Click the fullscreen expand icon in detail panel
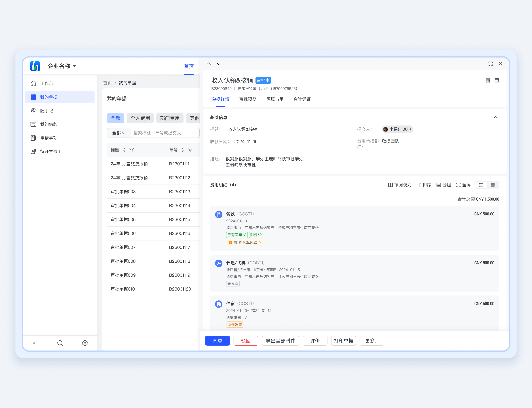The width and height of the screenshot is (532, 408). click(490, 64)
